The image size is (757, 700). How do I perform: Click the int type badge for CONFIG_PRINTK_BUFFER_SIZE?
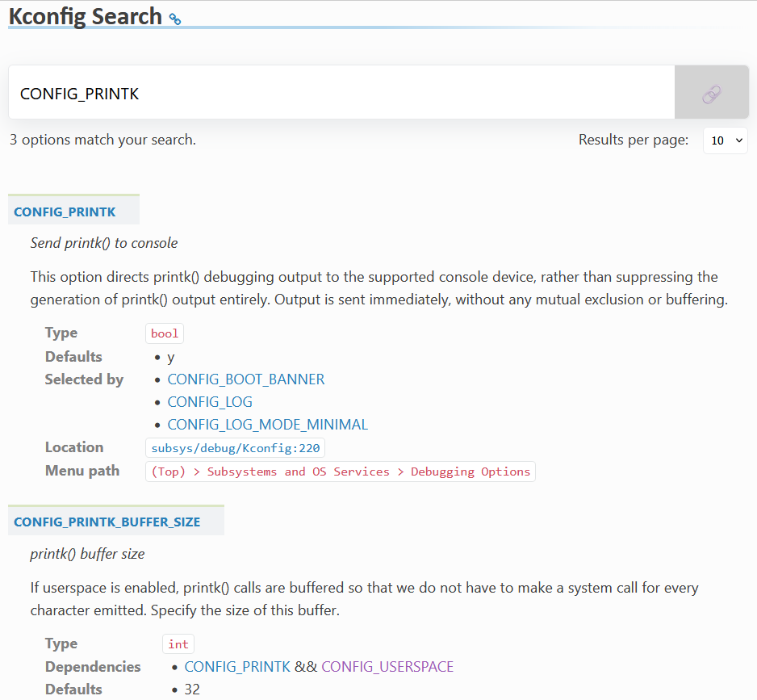[178, 643]
